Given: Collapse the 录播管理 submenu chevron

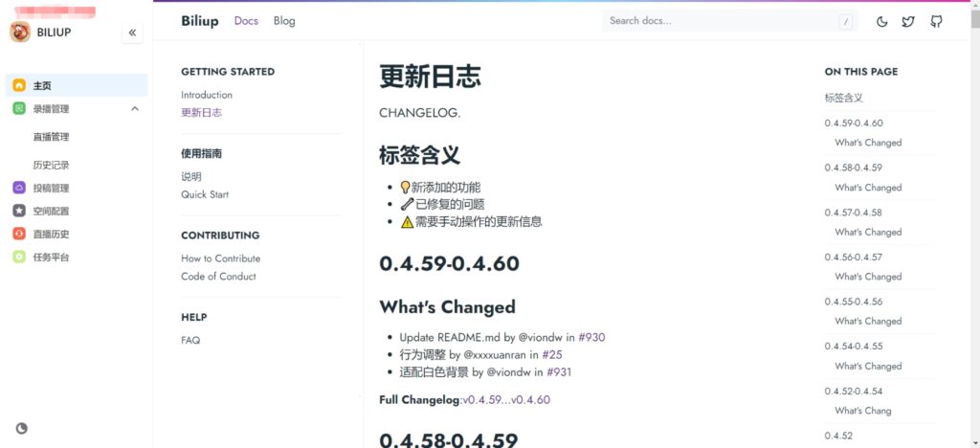Looking at the screenshot, I should [134, 109].
